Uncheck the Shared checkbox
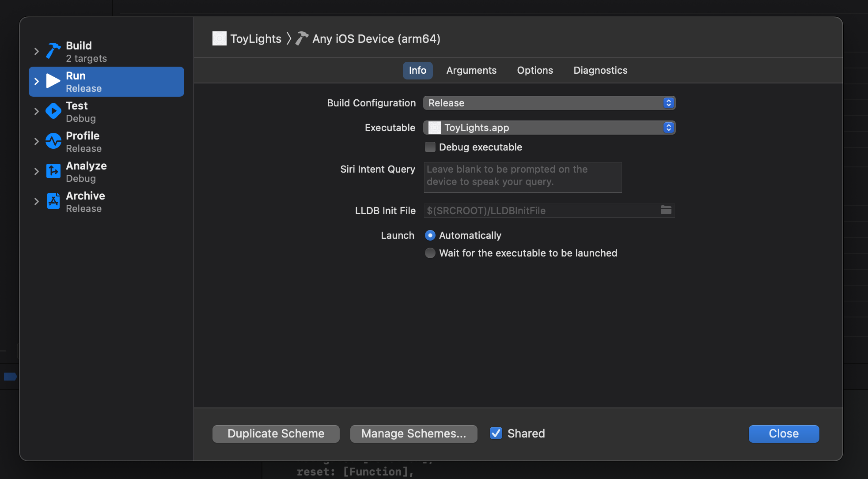Screen dimensions: 868x479 click(x=496, y=434)
